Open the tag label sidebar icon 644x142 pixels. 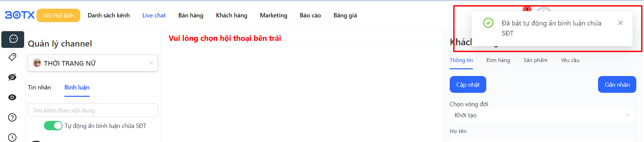[12, 57]
